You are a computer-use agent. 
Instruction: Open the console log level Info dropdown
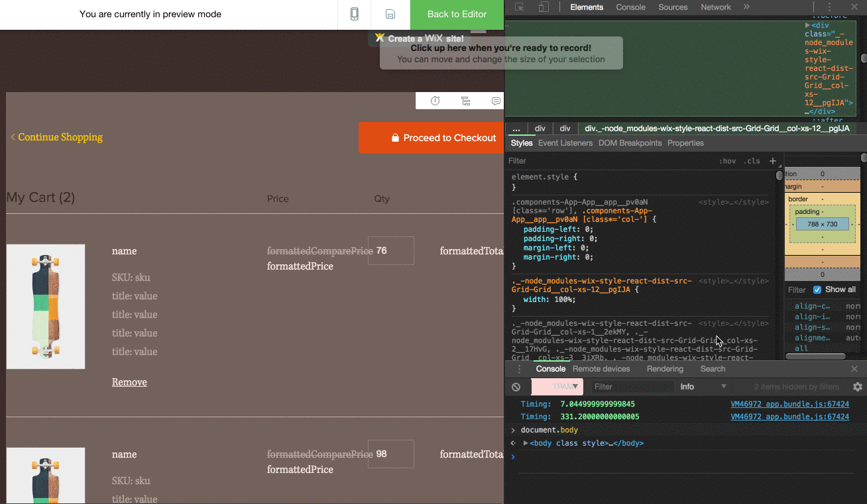tap(703, 387)
